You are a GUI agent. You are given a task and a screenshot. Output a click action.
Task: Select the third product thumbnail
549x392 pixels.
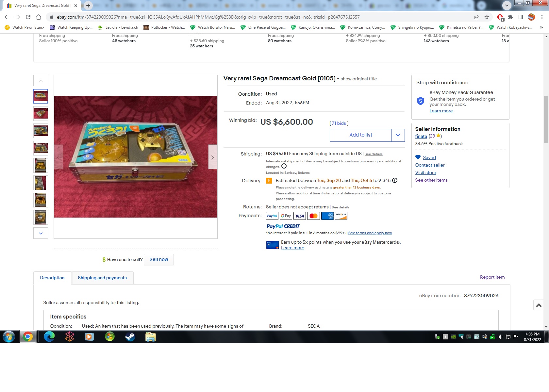point(41,131)
